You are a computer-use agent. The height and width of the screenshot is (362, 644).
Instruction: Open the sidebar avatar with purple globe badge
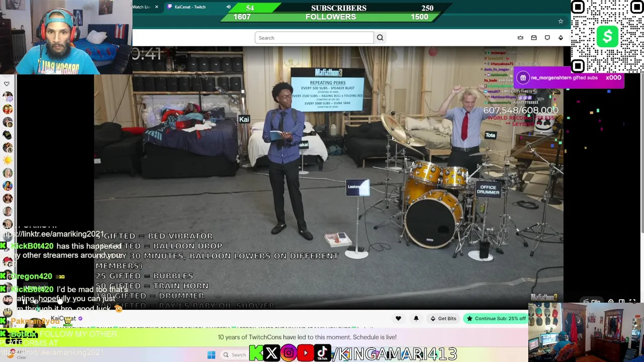(x=8, y=97)
